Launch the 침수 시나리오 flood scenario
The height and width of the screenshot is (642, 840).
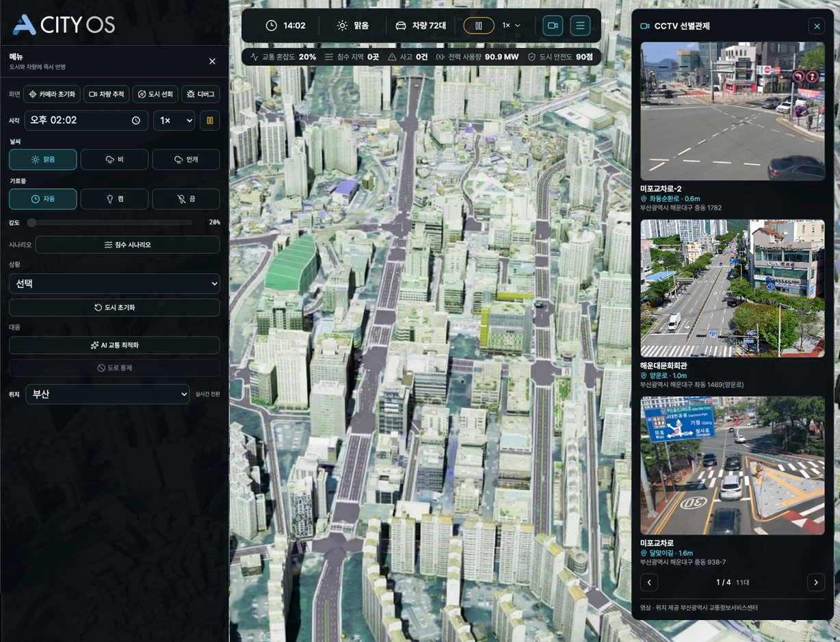click(x=127, y=244)
